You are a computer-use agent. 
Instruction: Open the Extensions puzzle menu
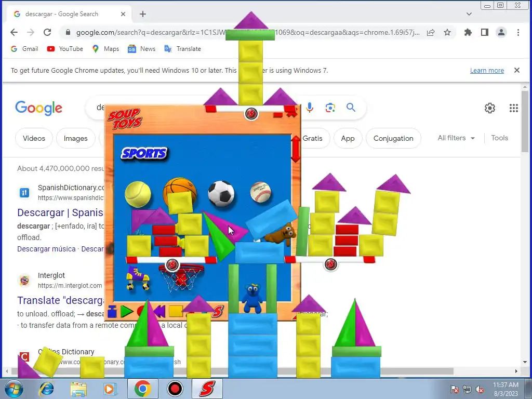point(468,33)
